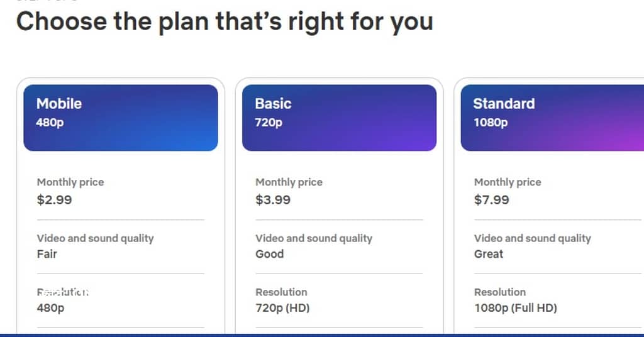Click Monthly price label in Mobile card

point(70,182)
